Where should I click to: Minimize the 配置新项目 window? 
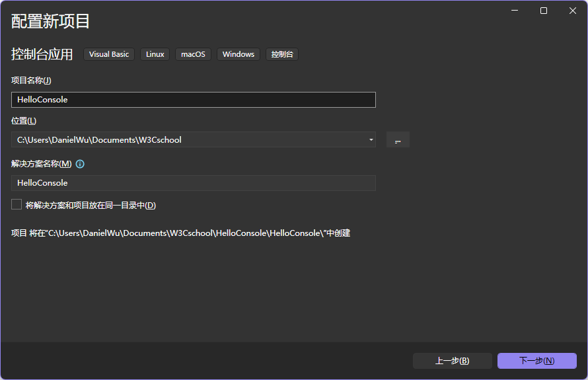pyautogui.click(x=515, y=11)
